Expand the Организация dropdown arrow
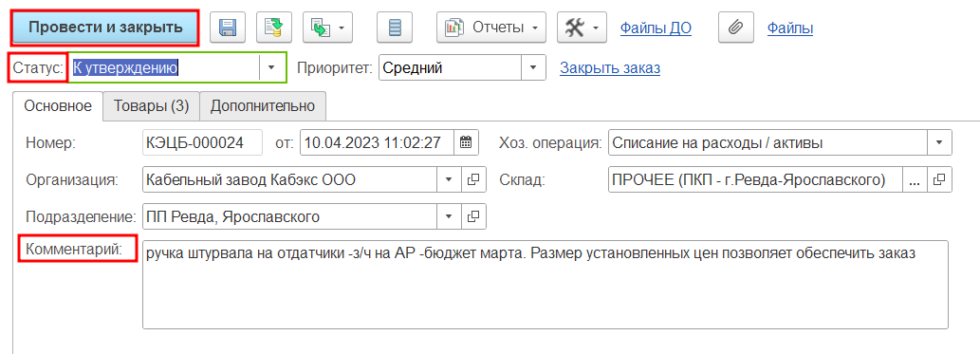The height and width of the screenshot is (354, 980). (x=449, y=180)
